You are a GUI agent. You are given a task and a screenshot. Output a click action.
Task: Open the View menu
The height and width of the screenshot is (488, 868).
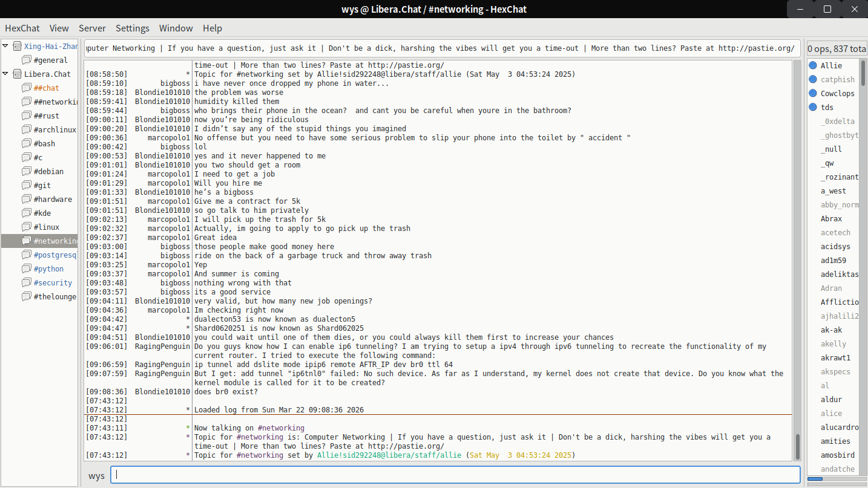pos(59,28)
